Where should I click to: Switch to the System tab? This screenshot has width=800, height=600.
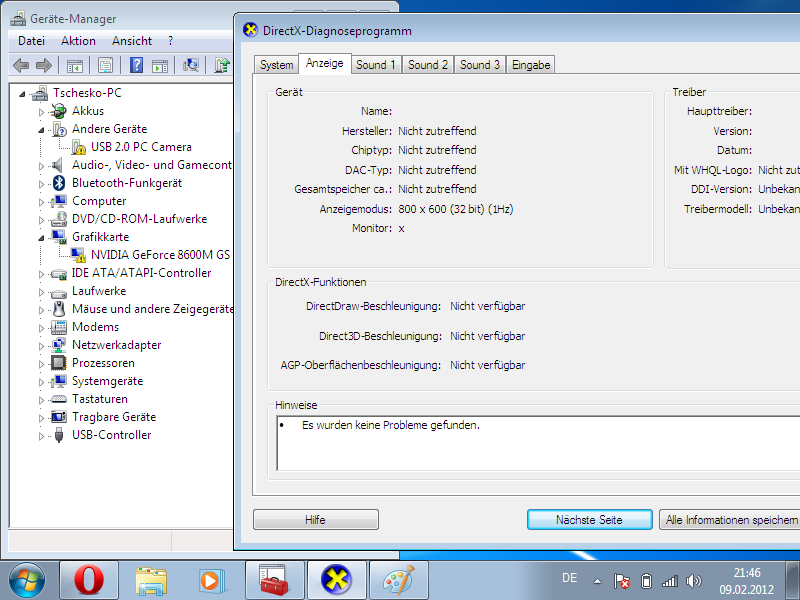pyautogui.click(x=277, y=65)
